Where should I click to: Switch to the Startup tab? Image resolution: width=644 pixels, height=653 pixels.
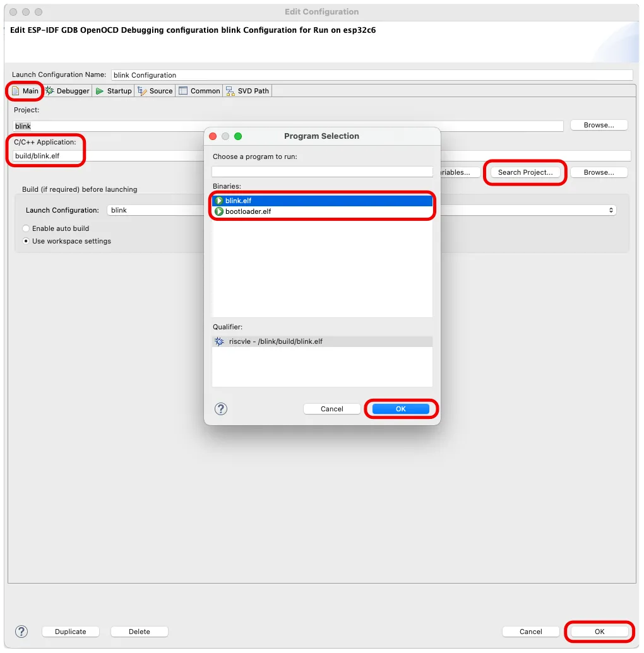(x=114, y=91)
